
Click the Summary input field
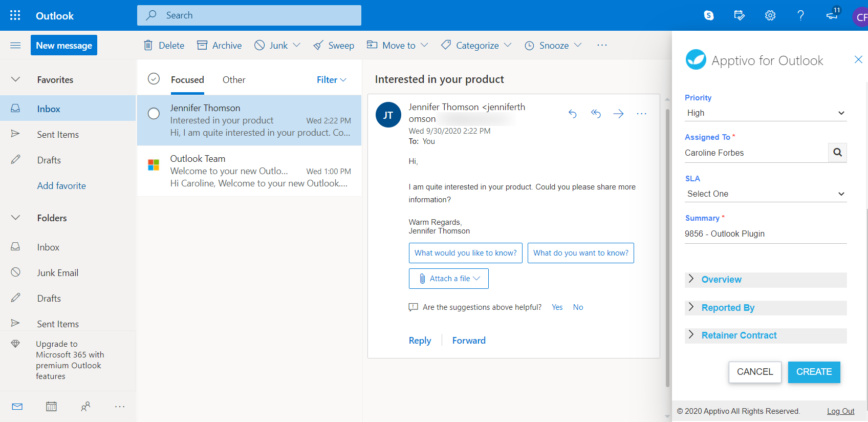click(x=765, y=234)
